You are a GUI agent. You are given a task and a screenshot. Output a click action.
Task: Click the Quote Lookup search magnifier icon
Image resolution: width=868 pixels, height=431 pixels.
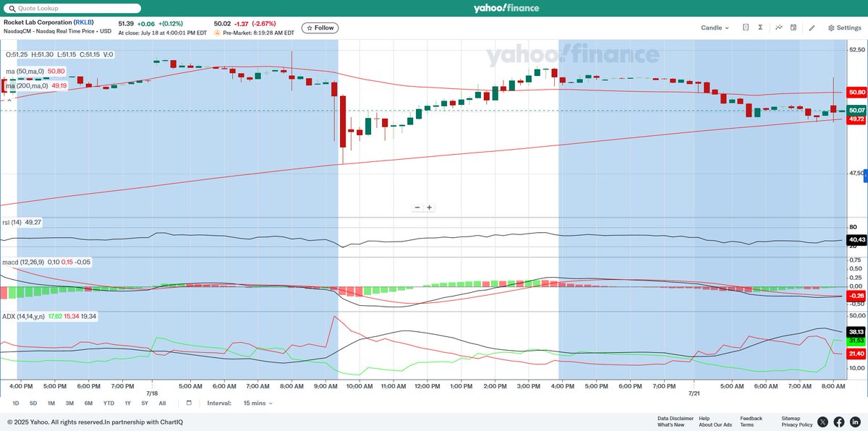pos(12,8)
